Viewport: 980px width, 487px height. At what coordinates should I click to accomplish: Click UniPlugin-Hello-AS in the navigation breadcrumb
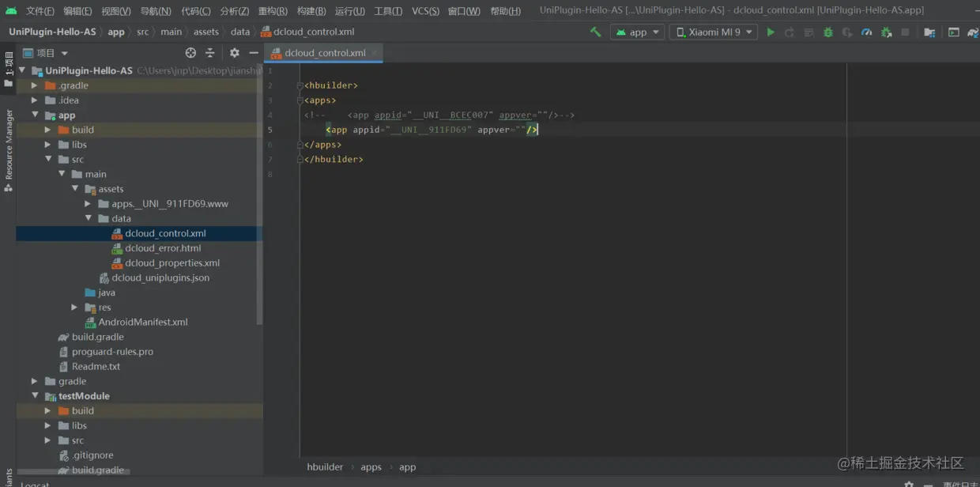point(52,32)
